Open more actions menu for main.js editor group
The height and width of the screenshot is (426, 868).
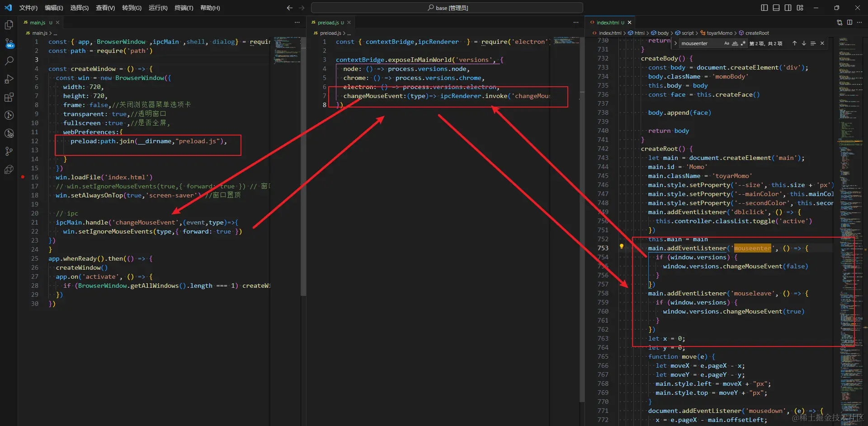click(297, 22)
